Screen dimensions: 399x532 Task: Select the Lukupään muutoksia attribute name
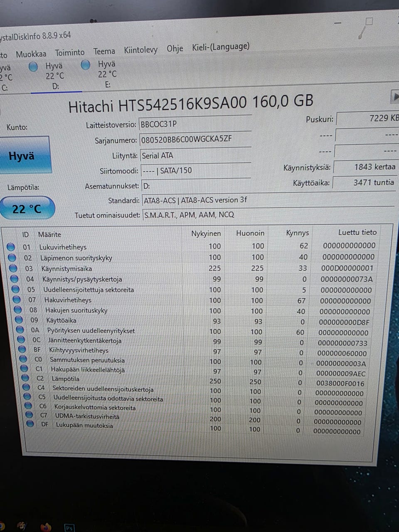84,425
